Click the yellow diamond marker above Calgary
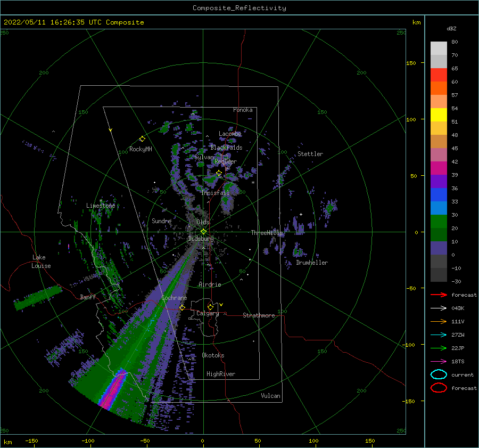Viewport: 479px width, 448px height. click(x=210, y=307)
